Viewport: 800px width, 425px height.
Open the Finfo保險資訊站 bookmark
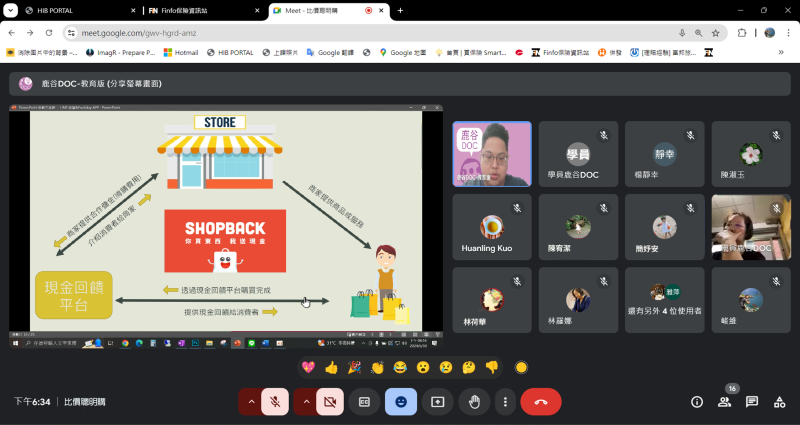click(560, 52)
